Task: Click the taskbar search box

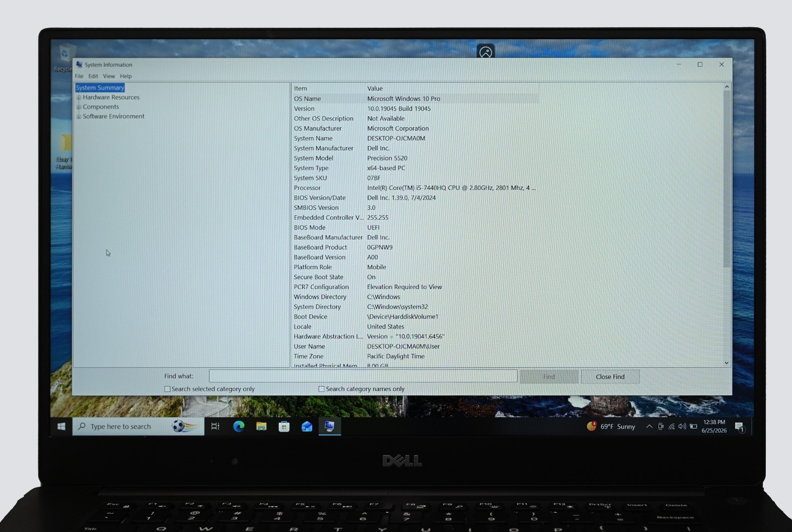Action: 138,426
